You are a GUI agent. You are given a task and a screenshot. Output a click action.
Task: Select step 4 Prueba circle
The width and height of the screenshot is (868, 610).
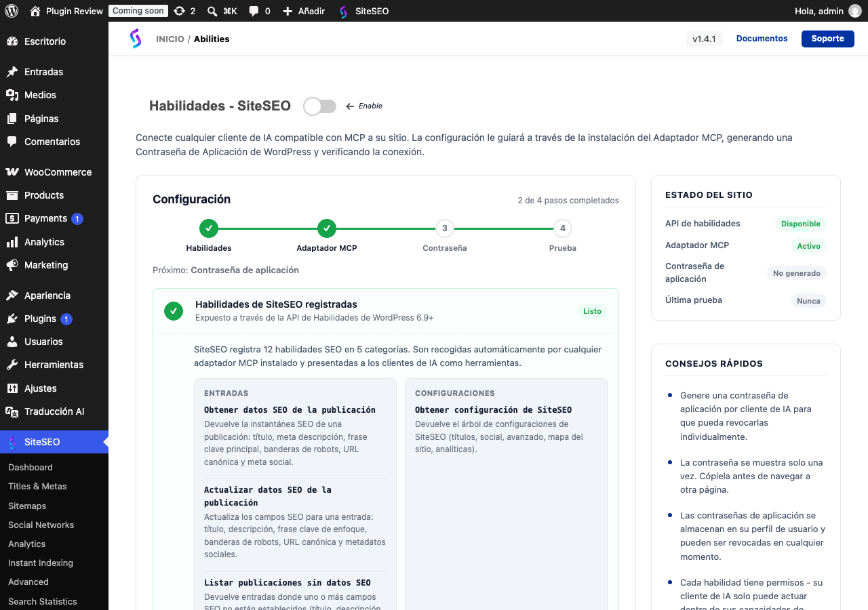(x=563, y=228)
